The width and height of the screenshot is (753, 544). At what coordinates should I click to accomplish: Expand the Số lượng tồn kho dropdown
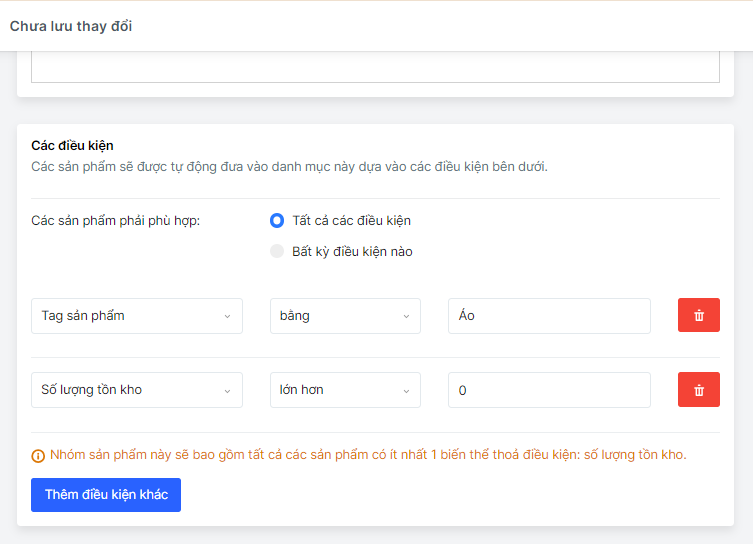pos(136,389)
